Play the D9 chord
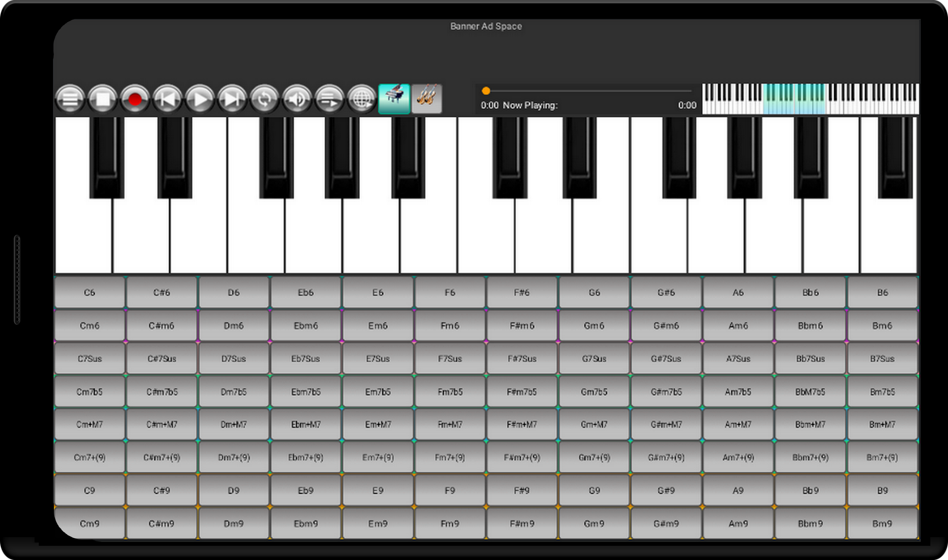The width and height of the screenshot is (948, 560). pyautogui.click(x=234, y=490)
